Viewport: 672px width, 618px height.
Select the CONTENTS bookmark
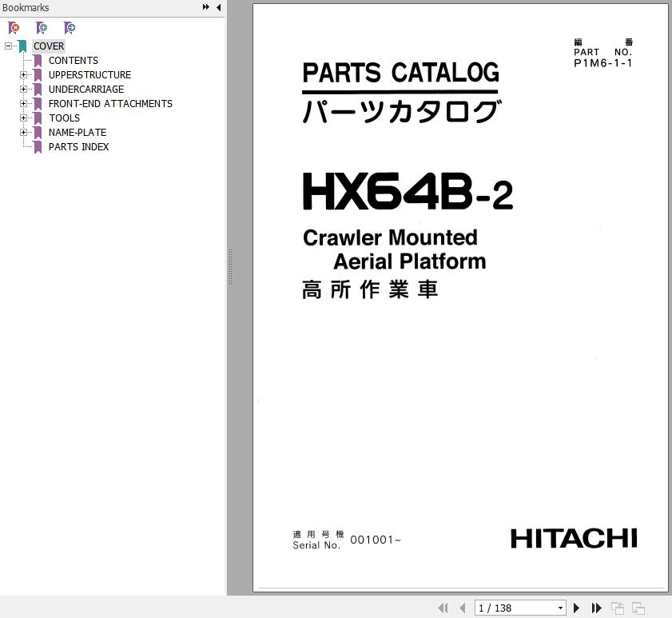[73, 61]
